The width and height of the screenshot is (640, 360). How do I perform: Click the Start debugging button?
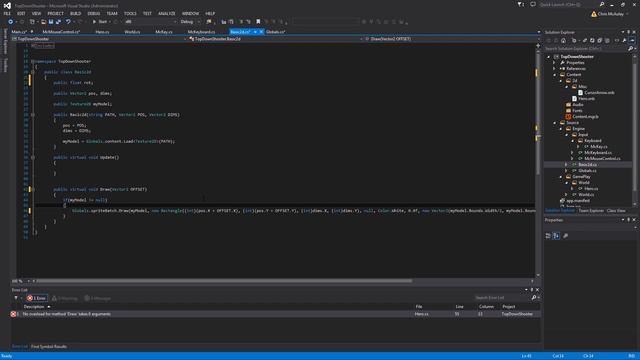pos(100,22)
